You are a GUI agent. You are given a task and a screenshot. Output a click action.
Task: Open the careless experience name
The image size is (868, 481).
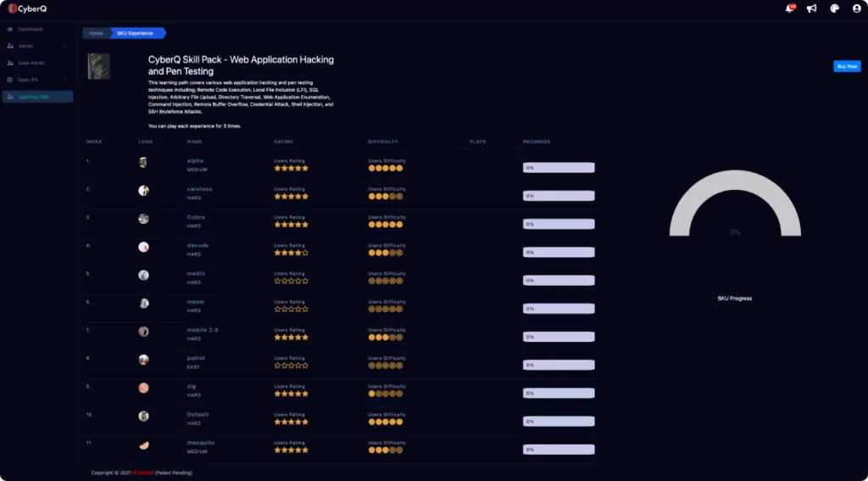coord(199,189)
